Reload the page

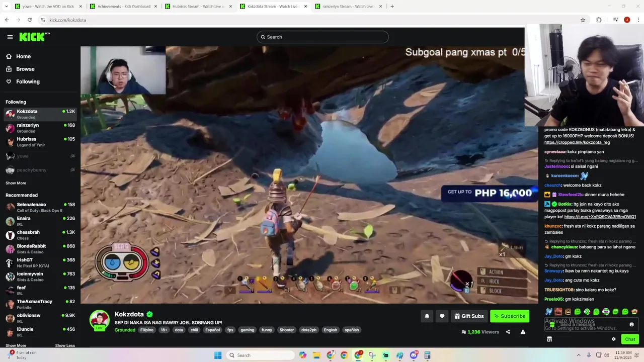(x=30, y=20)
